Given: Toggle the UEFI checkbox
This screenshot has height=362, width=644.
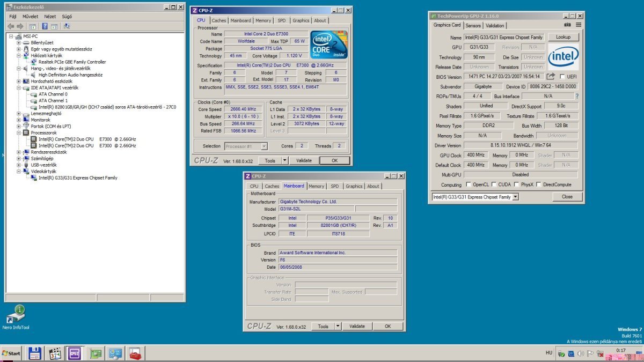Looking at the screenshot, I should tap(562, 77).
